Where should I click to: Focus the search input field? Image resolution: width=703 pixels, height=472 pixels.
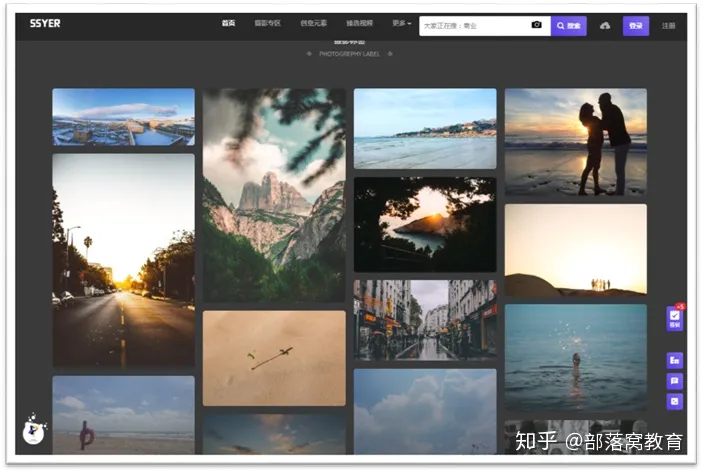tap(472, 26)
